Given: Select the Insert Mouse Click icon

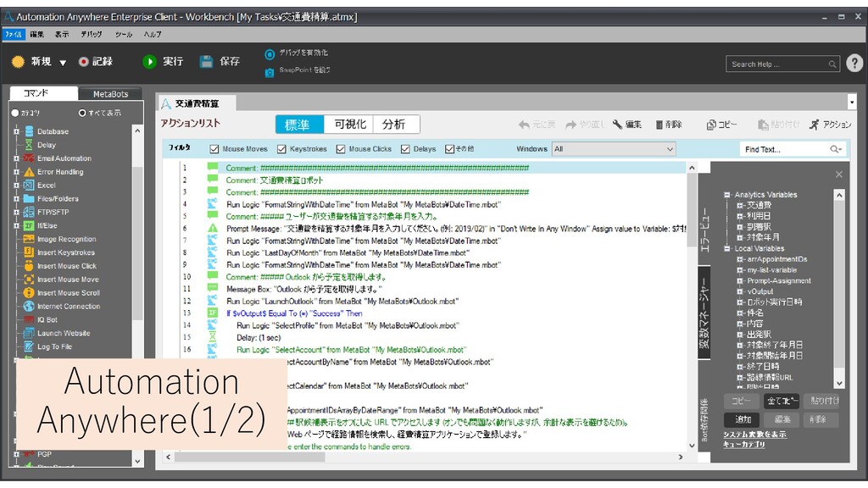Looking at the screenshot, I should 29,265.
